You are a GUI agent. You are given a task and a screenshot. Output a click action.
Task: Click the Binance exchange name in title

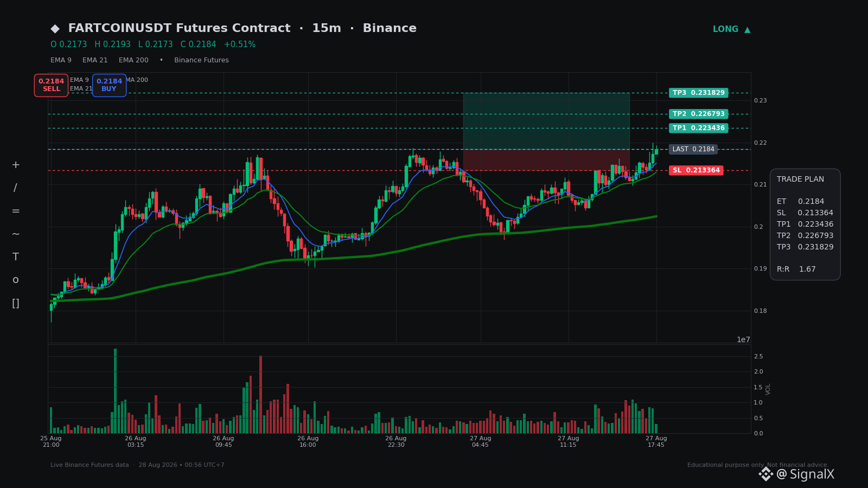(390, 28)
